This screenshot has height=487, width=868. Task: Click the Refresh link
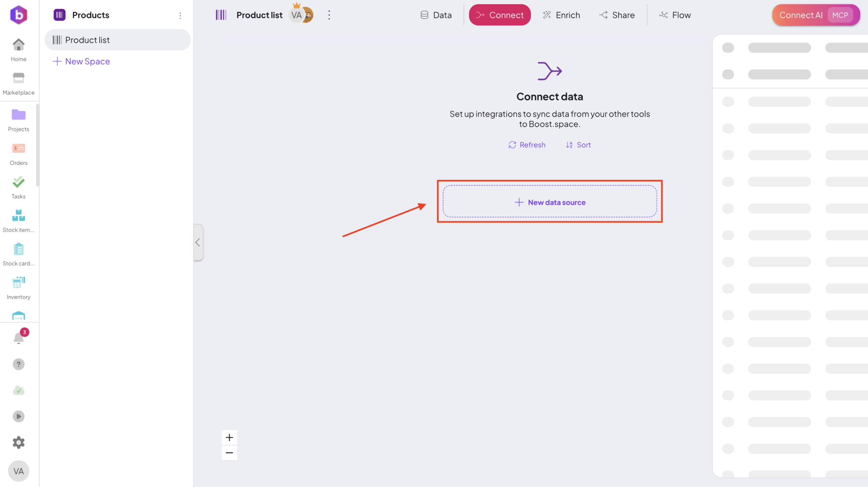tap(527, 145)
